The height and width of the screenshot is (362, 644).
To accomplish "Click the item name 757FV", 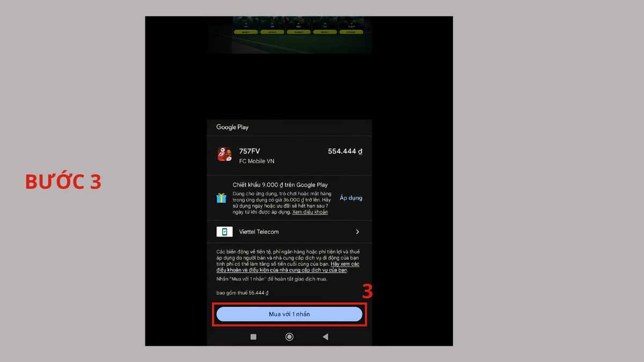I will click(x=250, y=151).
